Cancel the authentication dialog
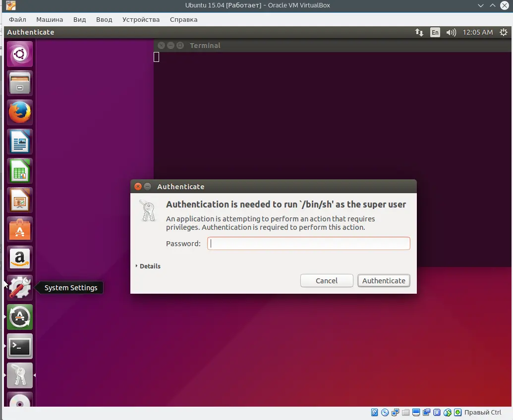 point(327,280)
